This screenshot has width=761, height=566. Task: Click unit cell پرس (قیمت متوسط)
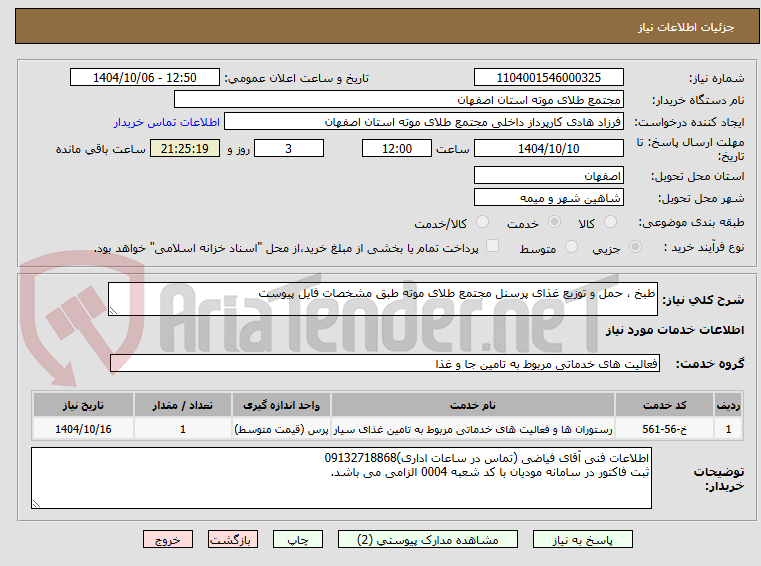point(281,430)
